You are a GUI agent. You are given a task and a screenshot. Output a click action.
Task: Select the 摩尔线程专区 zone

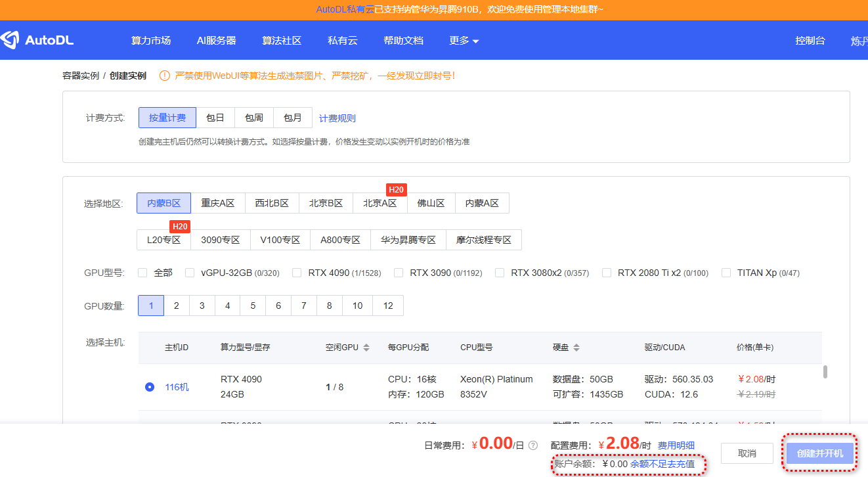click(x=484, y=240)
